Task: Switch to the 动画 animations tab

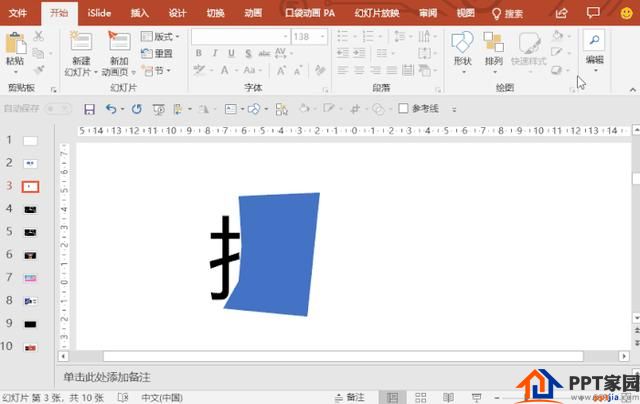Action: point(253,13)
